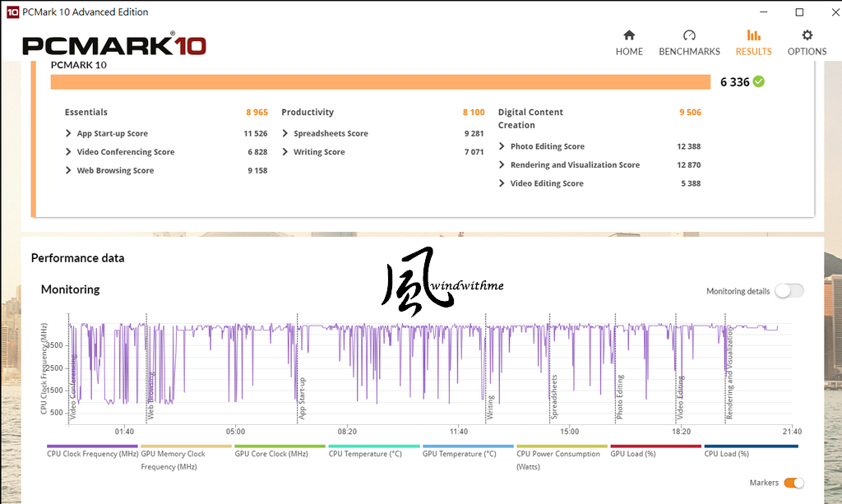842x504 pixels.
Task: Click the red GPU Load color bar
Action: coord(656,446)
